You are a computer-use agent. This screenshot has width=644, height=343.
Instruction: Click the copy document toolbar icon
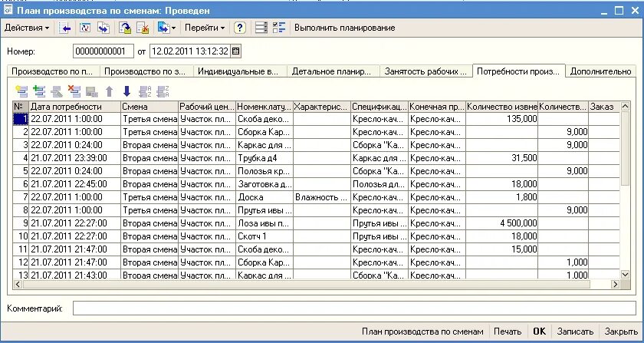(x=103, y=28)
